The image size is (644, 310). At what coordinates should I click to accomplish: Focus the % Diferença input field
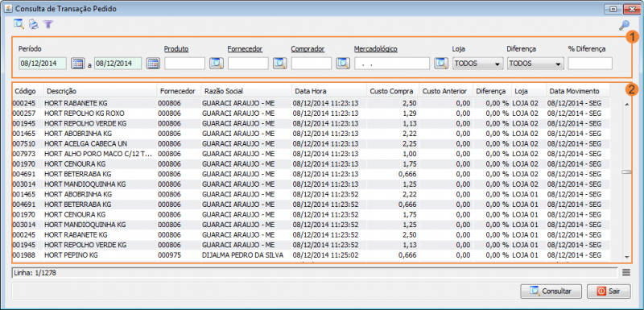(590, 64)
